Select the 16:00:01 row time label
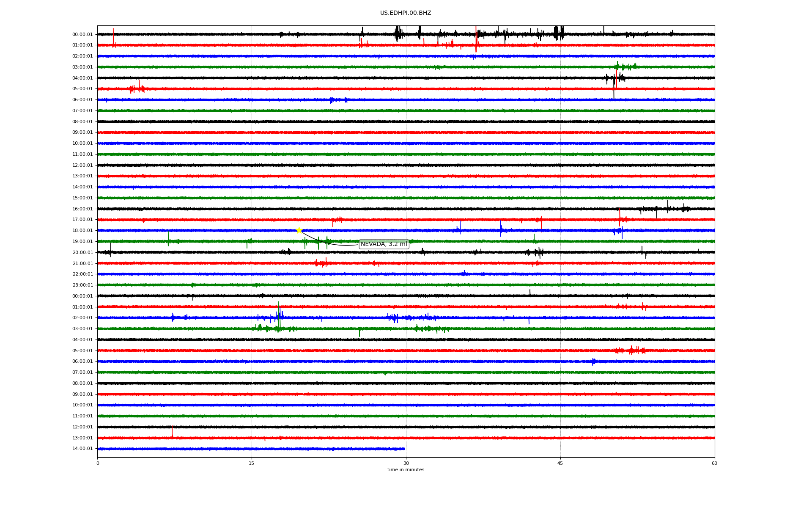 (82, 209)
